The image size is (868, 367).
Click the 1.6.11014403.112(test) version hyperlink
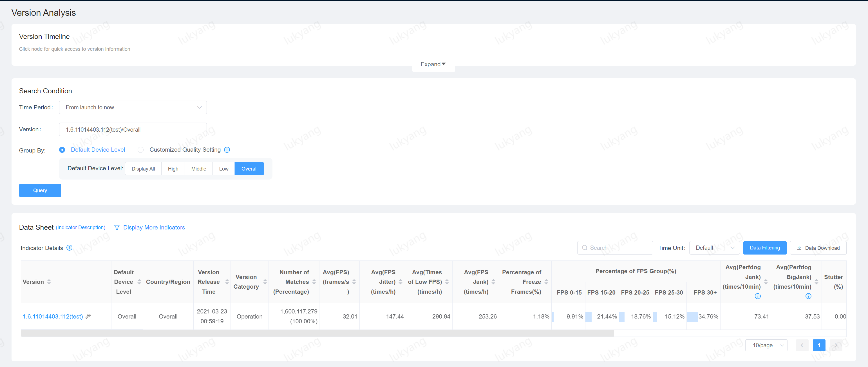pos(53,317)
